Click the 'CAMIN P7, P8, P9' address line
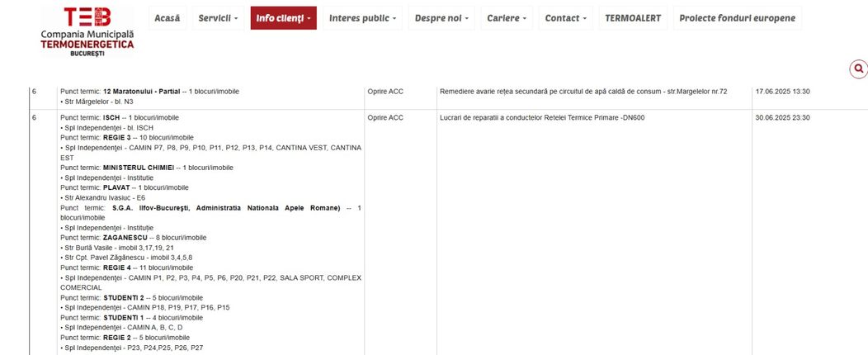Image resolution: width=868 pixels, height=355 pixels. tap(210, 153)
